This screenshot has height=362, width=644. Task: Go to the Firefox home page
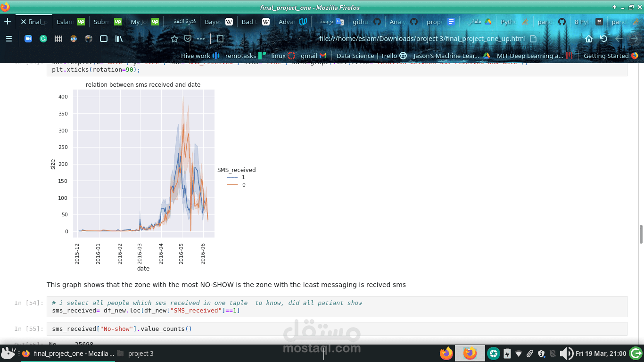[x=589, y=39]
